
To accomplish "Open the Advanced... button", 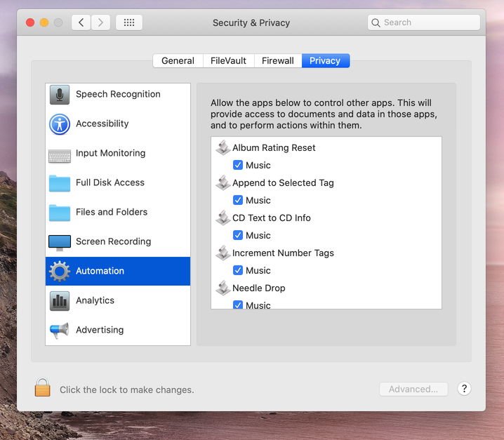I will [x=413, y=389].
